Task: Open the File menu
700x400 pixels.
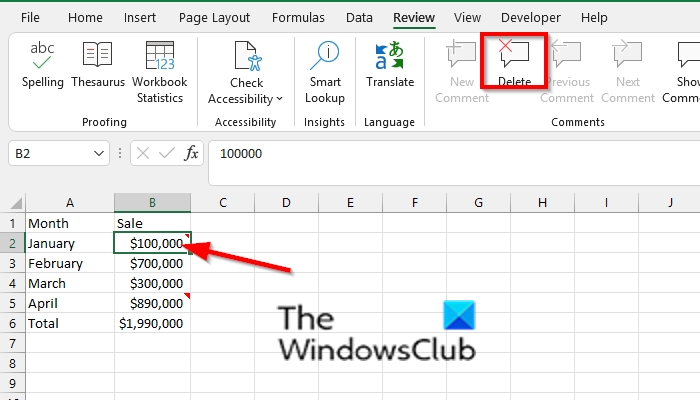Action: click(30, 18)
